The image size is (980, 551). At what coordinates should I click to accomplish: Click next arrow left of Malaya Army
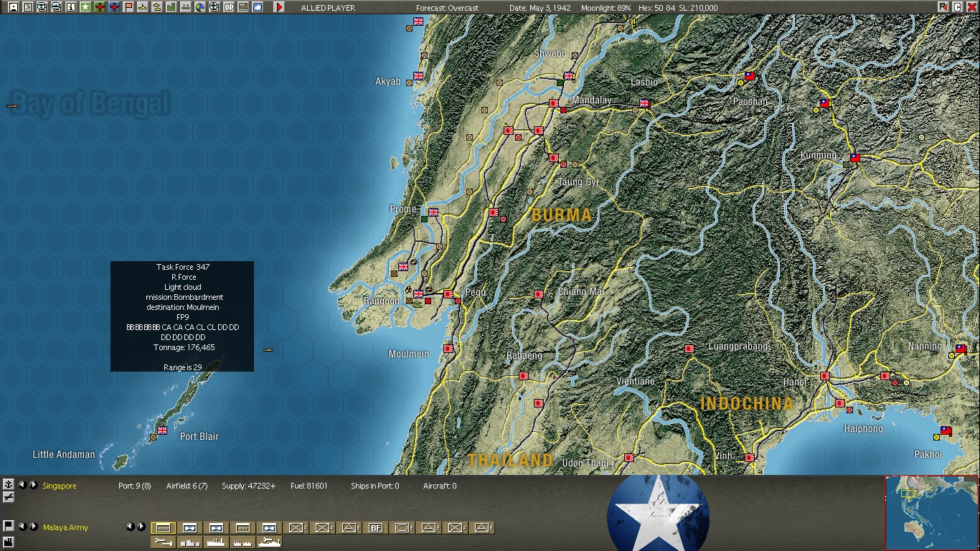click(33, 527)
